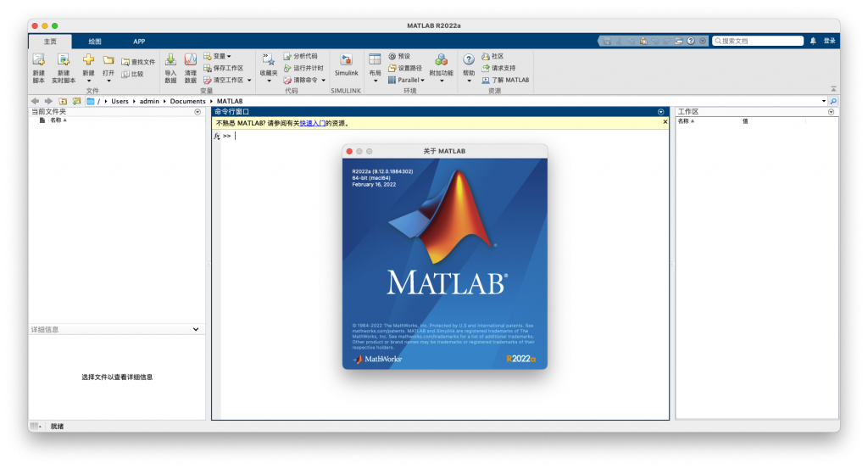Click the up one level folder icon
This screenshot has height=469, width=868.
pyautogui.click(x=63, y=101)
